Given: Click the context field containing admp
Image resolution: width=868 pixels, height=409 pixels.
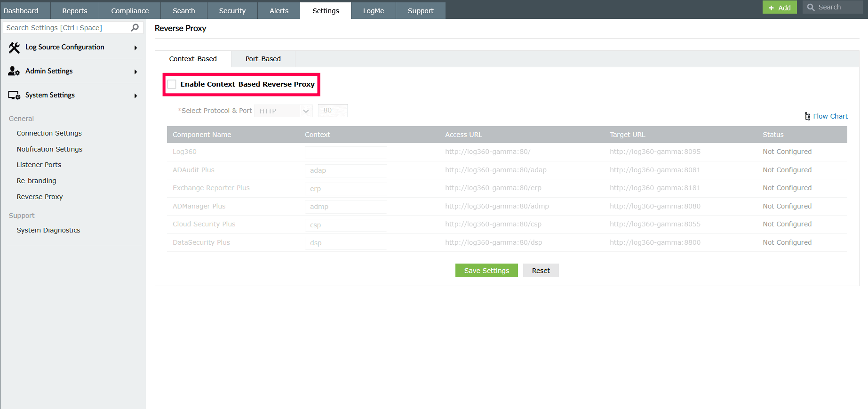Looking at the screenshot, I should [x=346, y=207].
